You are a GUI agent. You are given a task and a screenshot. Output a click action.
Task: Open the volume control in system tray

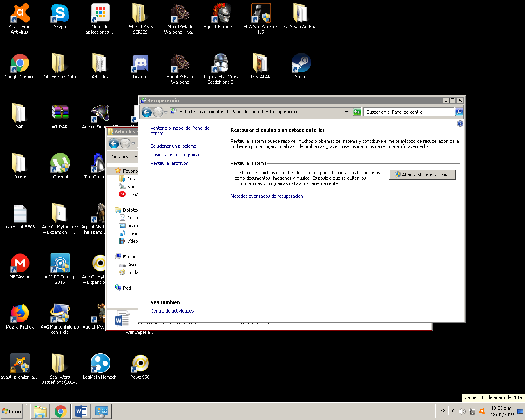(462, 411)
